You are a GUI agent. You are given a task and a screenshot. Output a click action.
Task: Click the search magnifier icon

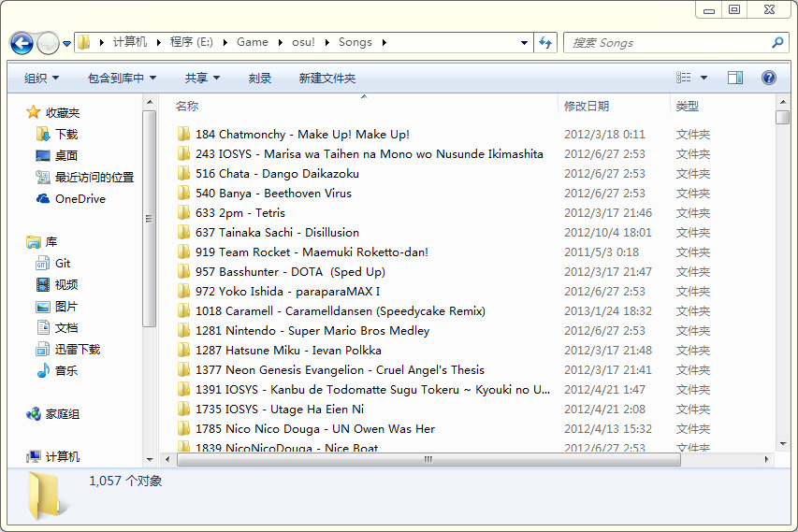click(777, 43)
